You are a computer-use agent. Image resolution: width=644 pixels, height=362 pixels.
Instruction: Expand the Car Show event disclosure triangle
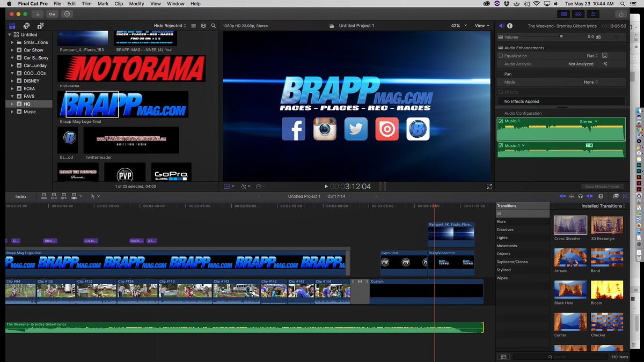tap(12, 50)
